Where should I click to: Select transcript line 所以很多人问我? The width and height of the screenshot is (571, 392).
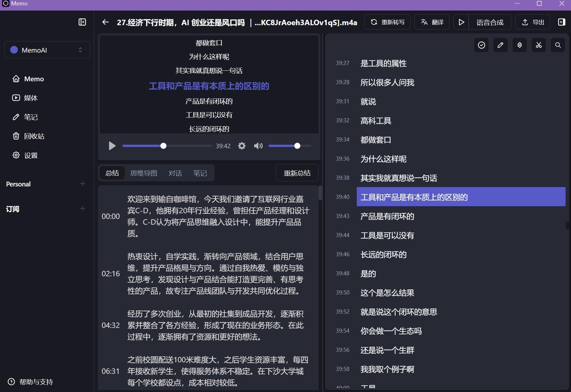[387, 83]
